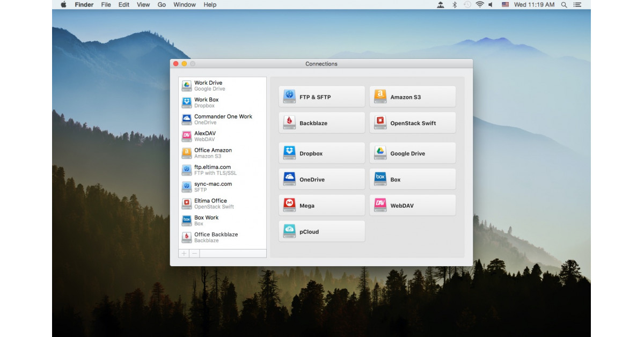The height and width of the screenshot is (337, 644).
Task: Select the Commander One Work OneDrive icon
Action: (187, 119)
